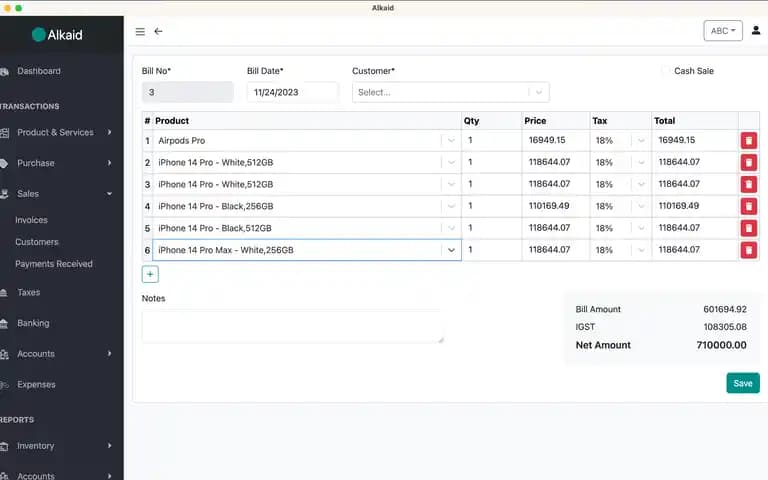
Task: Open product dropdown for iPhone 14 Pro Black,256GB
Action: point(451,206)
